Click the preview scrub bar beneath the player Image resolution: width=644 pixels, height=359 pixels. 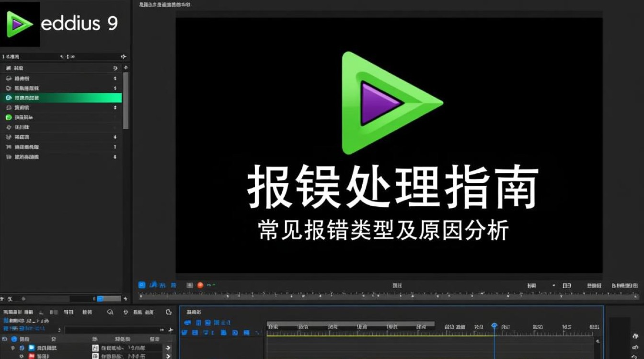pyautogui.click(x=389, y=296)
